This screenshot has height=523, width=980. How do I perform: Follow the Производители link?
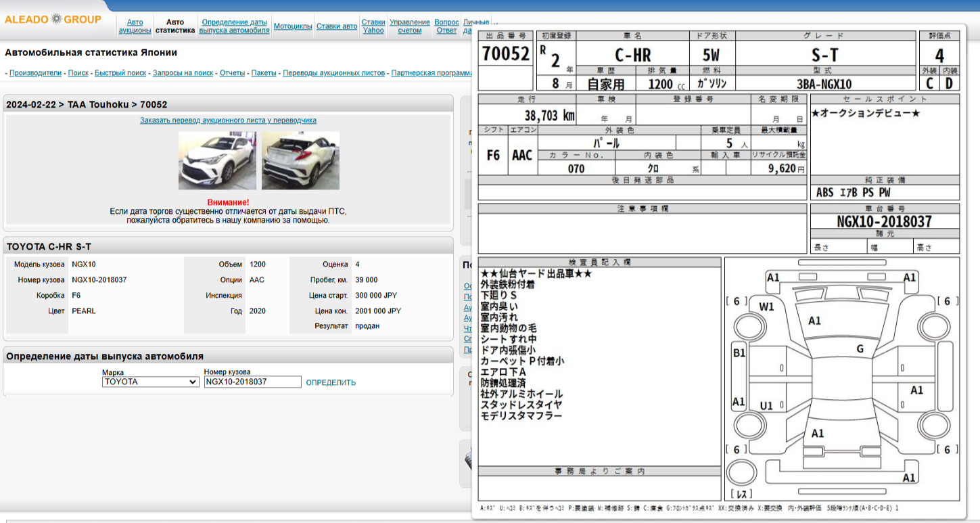[x=35, y=73]
